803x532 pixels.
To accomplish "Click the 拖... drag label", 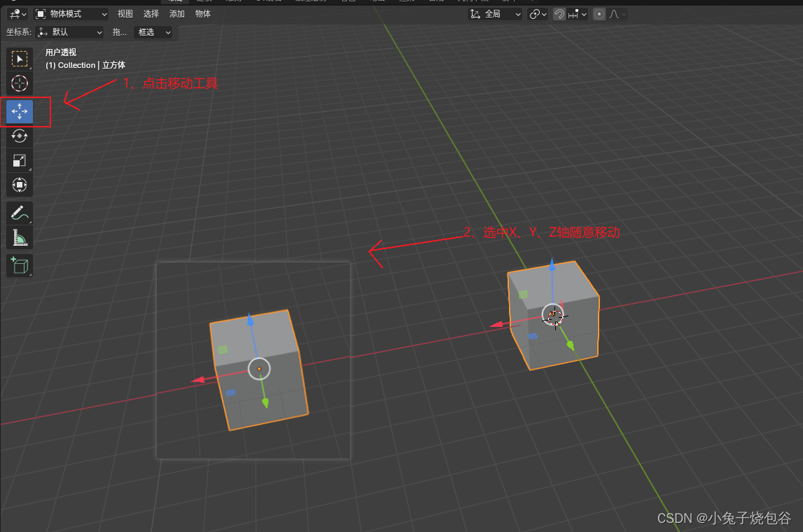I will tap(119, 32).
